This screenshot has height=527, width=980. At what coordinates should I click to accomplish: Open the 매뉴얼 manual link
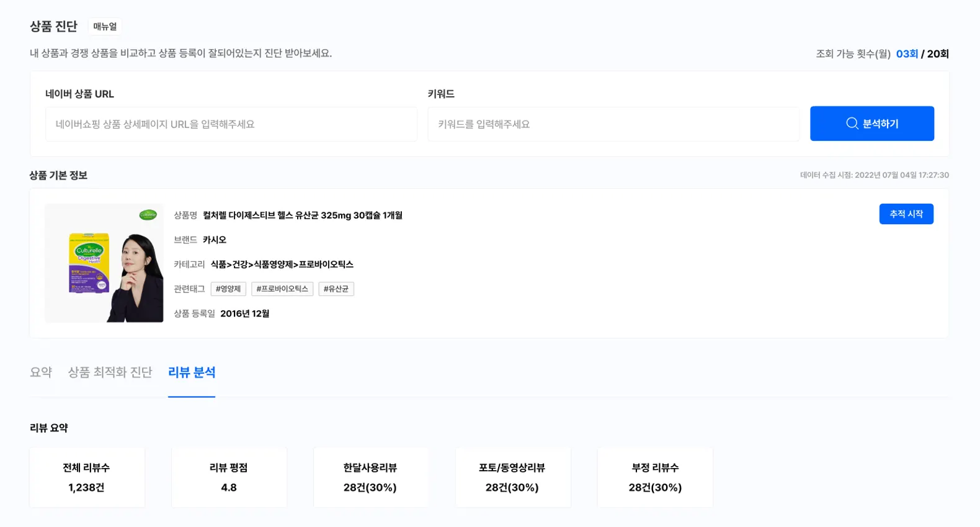(105, 27)
